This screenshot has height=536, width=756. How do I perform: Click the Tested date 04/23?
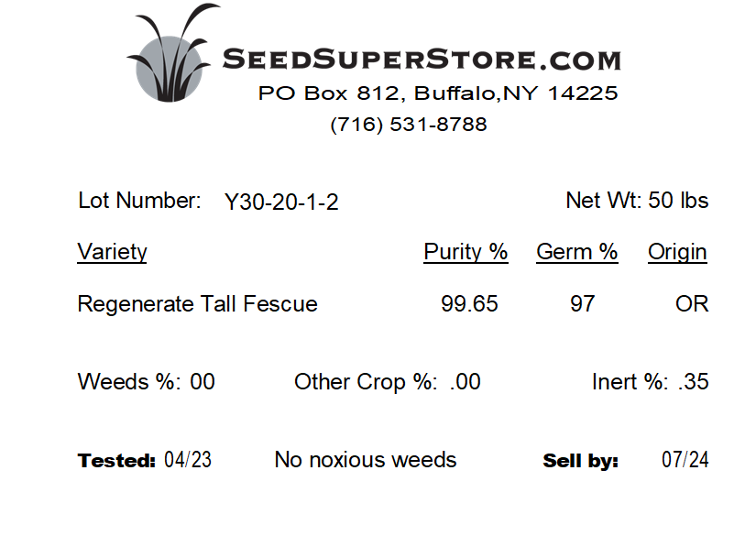pos(188,460)
